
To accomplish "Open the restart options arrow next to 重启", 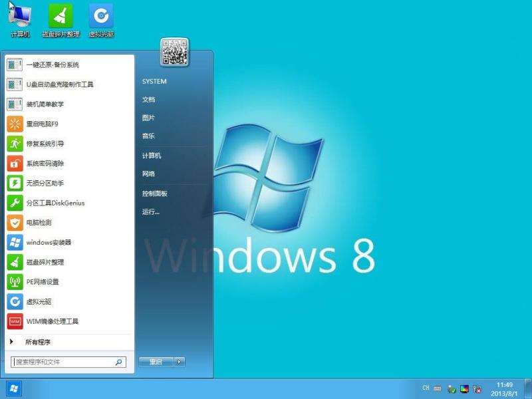I will (x=179, y=363).
